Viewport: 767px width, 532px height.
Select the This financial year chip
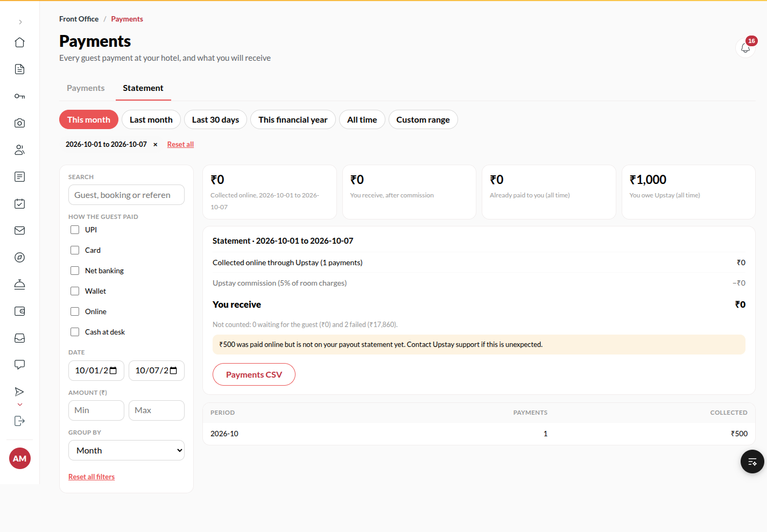[x=293, y=119]
